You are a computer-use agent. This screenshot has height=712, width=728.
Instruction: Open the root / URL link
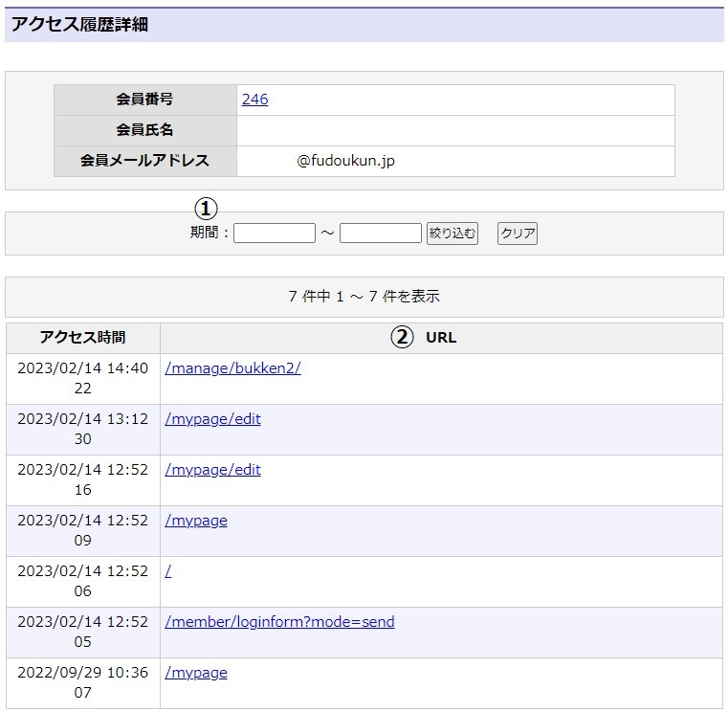tap(168, 571)
